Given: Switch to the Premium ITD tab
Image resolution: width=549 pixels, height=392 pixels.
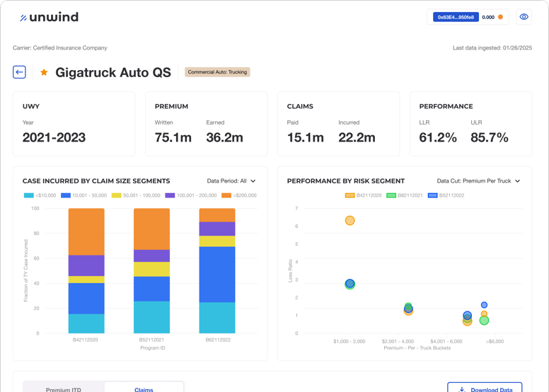Looking at the screenshot, I should [x=64, y=390].
